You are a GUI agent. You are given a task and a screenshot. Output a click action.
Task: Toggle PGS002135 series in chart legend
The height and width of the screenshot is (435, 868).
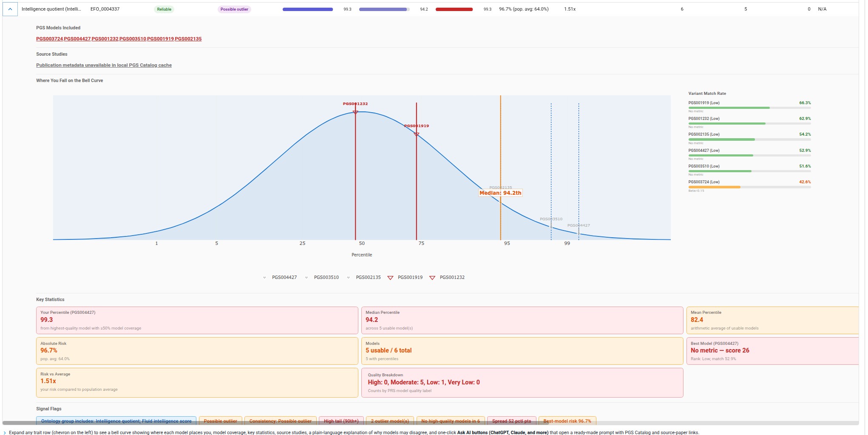coord(364,277)
